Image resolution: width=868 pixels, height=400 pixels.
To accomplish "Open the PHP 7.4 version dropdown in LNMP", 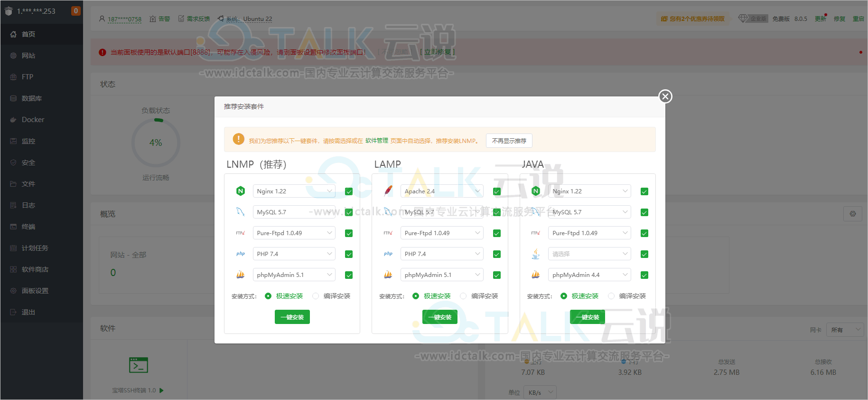I will click(x=294, y=254).
